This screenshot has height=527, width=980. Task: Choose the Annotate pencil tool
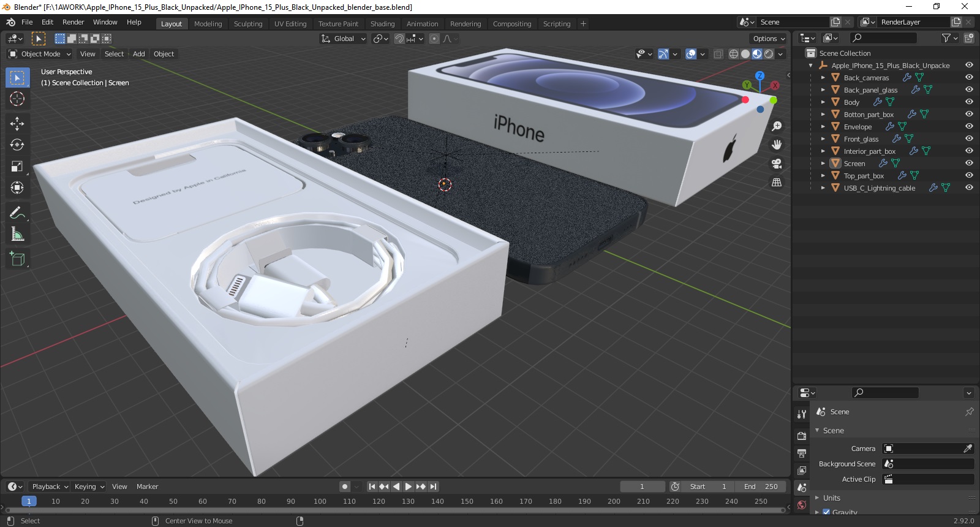17,213
